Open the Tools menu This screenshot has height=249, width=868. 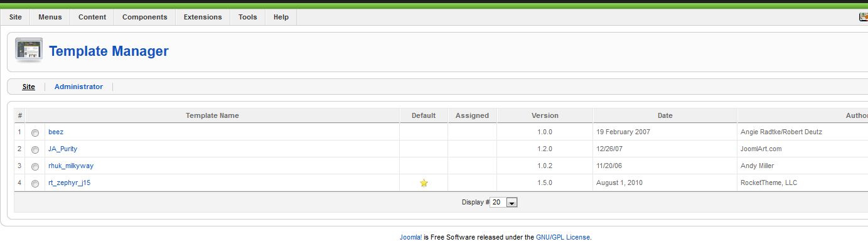pyautogui.click(x=248, y=17)
